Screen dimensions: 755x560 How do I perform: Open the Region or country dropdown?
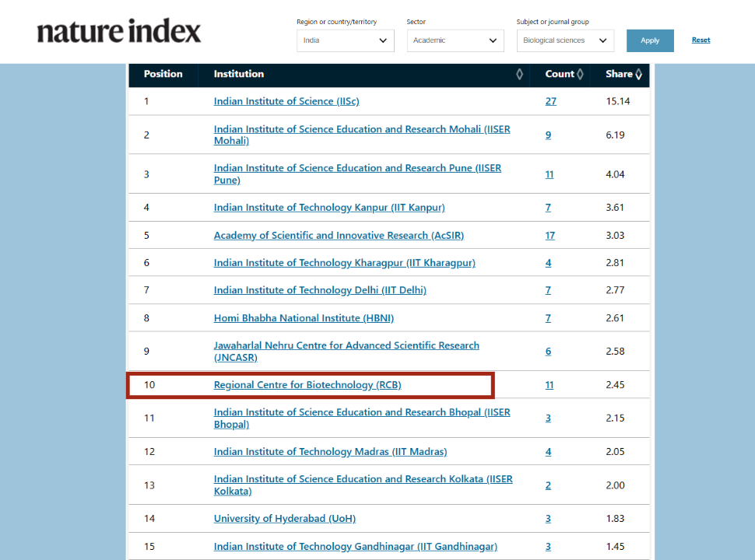[x=345, y=40]
